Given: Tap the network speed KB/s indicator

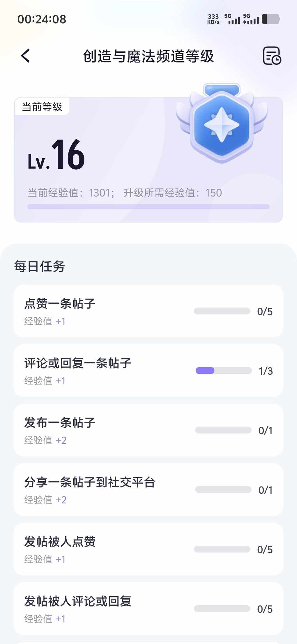Looking at the screenshot, I should click(213, 19).
